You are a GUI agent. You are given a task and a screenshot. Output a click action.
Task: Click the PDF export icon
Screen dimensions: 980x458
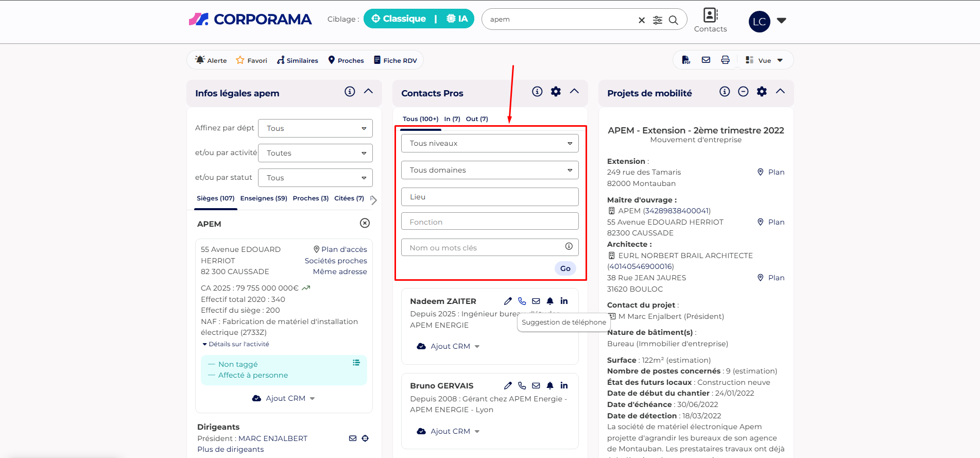686,60
